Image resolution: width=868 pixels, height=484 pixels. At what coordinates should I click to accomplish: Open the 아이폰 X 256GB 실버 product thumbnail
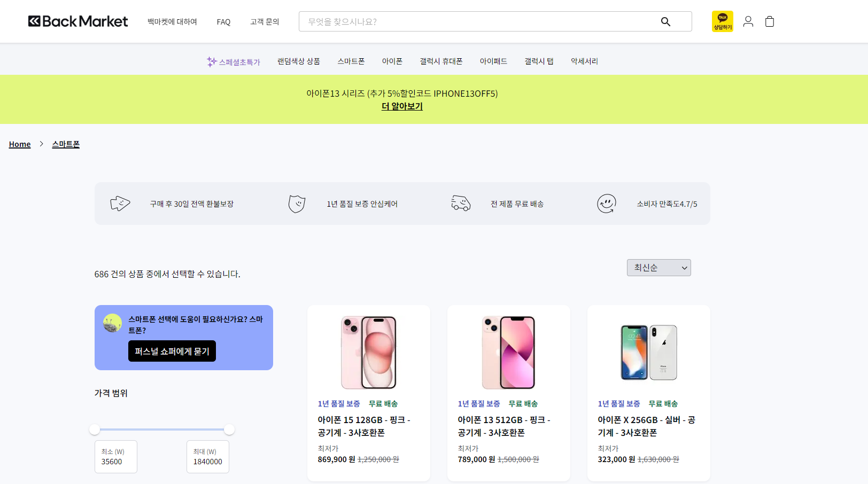point(648,353)
